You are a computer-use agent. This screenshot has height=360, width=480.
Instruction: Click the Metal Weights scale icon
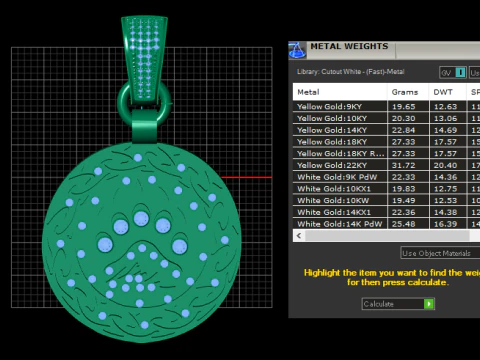pos(297,50)
